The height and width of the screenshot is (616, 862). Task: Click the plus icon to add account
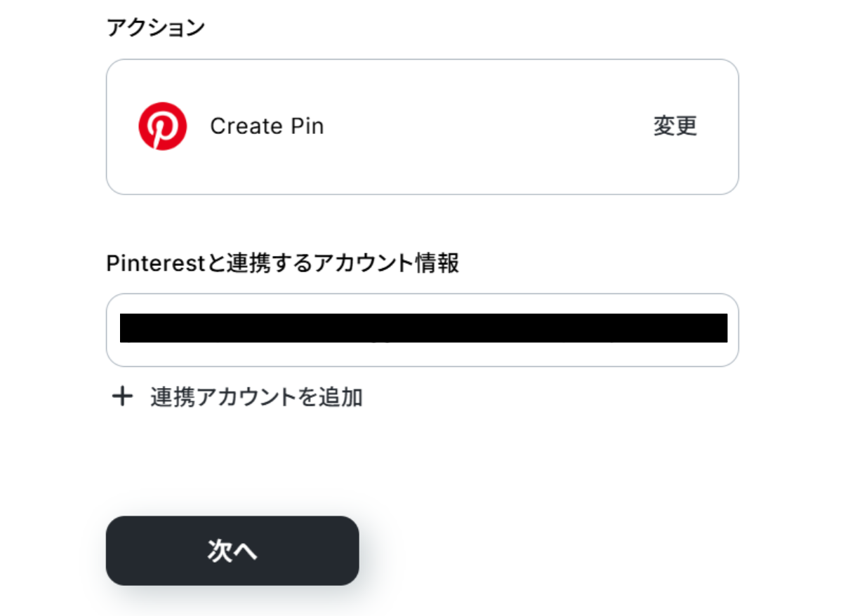[122, 397]
